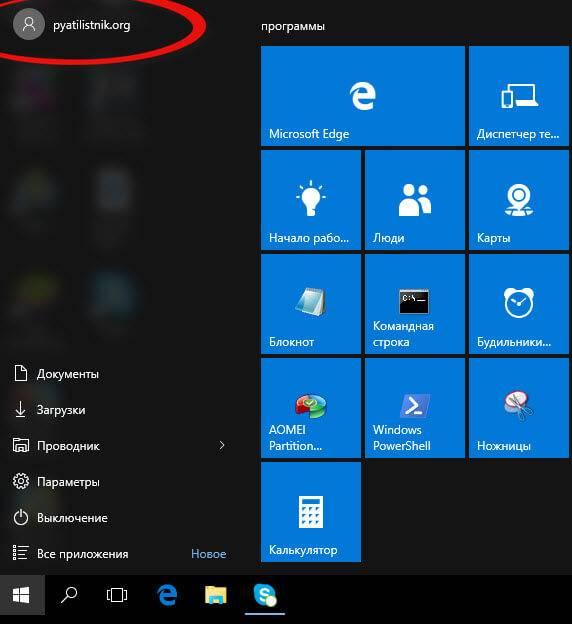Launch the Блокнот tile

click(311, 304)
